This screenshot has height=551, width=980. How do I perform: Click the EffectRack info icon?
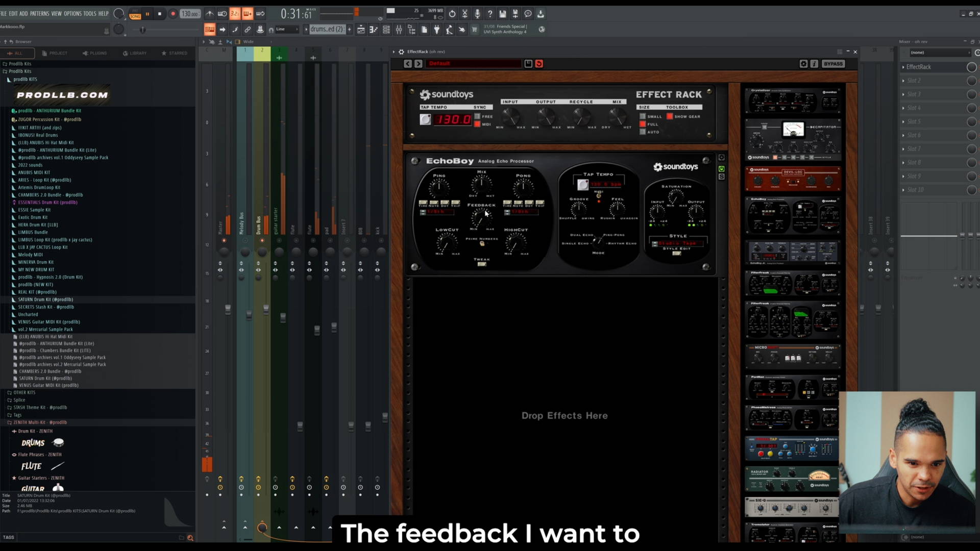814,64
